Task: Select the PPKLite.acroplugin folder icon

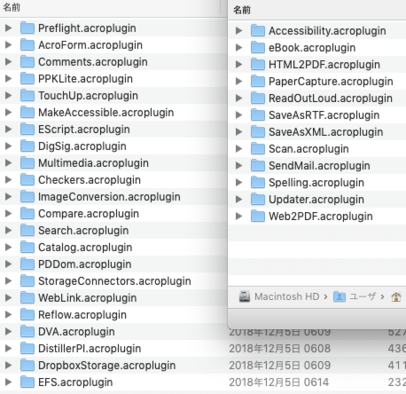Action: pos(27,79)
